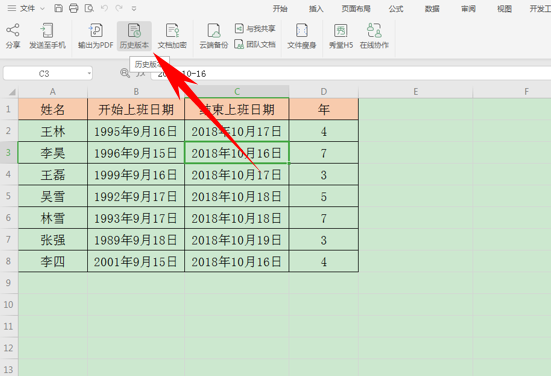Select cell containing 张强
The image size is (551, 376).
[x=53, y=240]
